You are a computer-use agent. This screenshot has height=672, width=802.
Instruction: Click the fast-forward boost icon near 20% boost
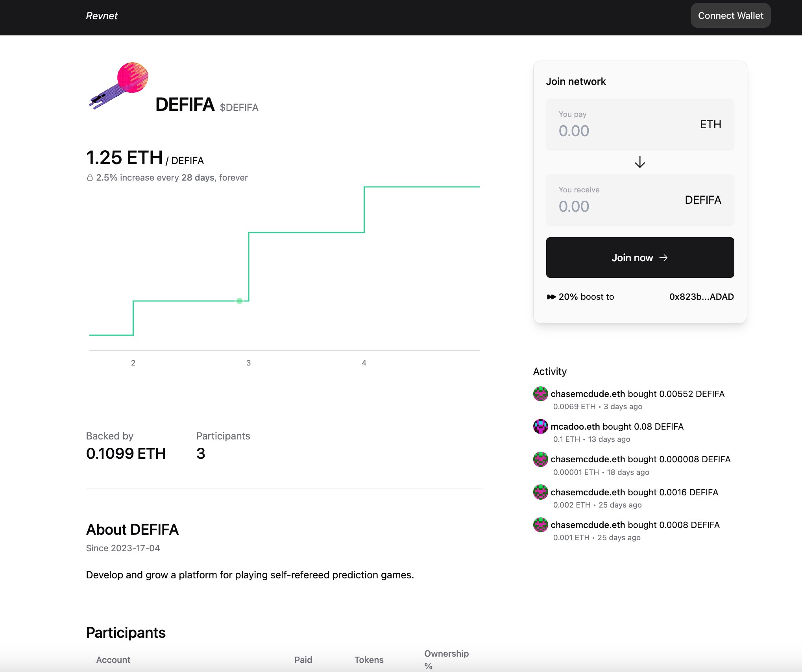[551, 297]
